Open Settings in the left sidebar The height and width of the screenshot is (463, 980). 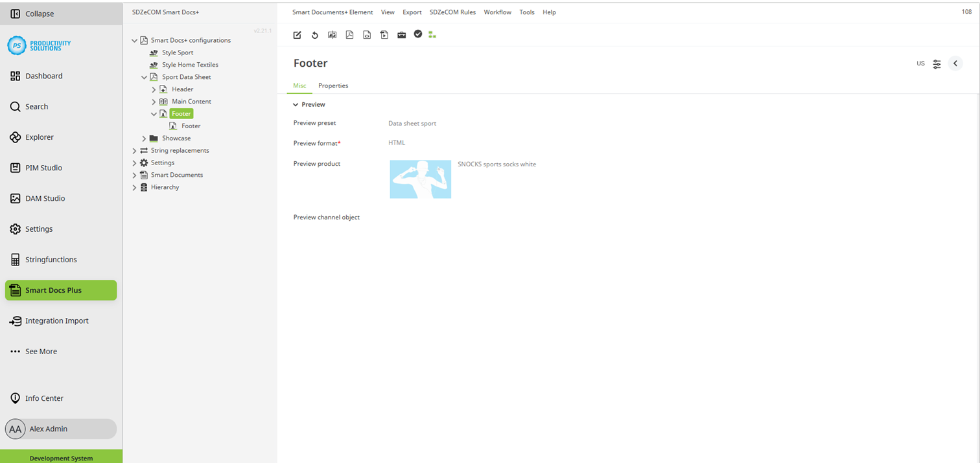(x=61, y=229)
